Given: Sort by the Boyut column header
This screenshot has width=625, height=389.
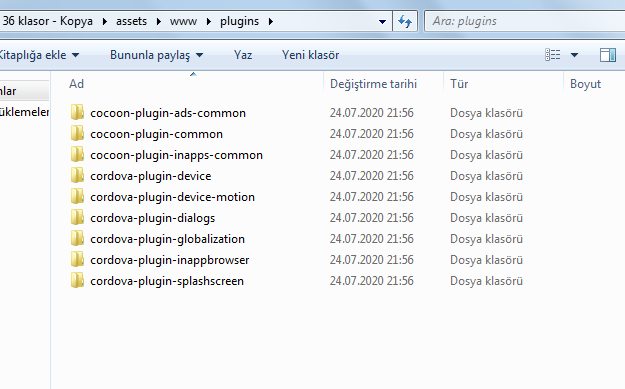Looking at the screenshot, I should (585, 84).
